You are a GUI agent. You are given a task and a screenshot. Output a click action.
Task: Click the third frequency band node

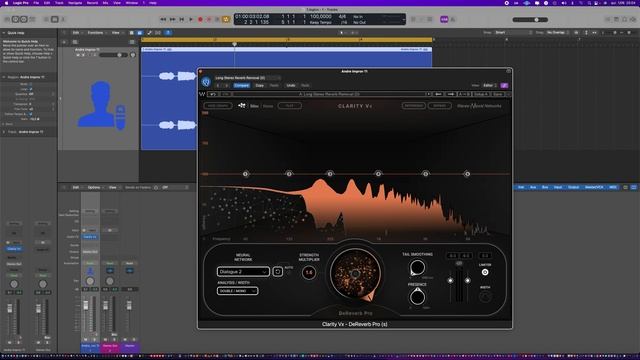[330, 174]
